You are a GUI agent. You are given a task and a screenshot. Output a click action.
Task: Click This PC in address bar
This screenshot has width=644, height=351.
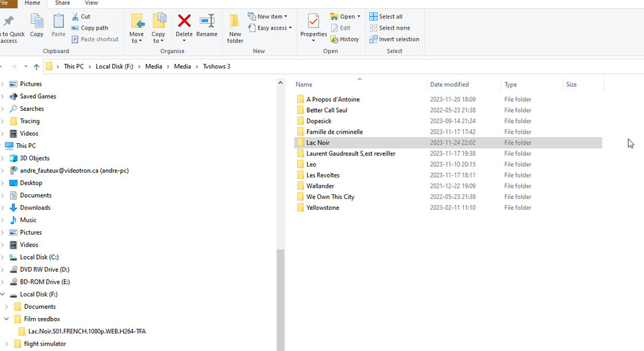[x=74, y=67]
